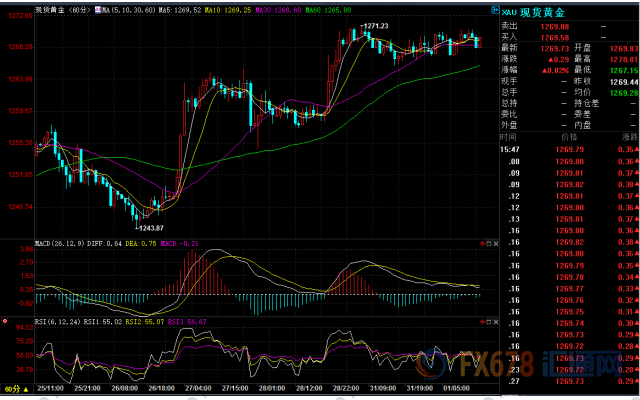Click the MA indicator icon beside chart title
640x400 pixels.
coord(98,7)
